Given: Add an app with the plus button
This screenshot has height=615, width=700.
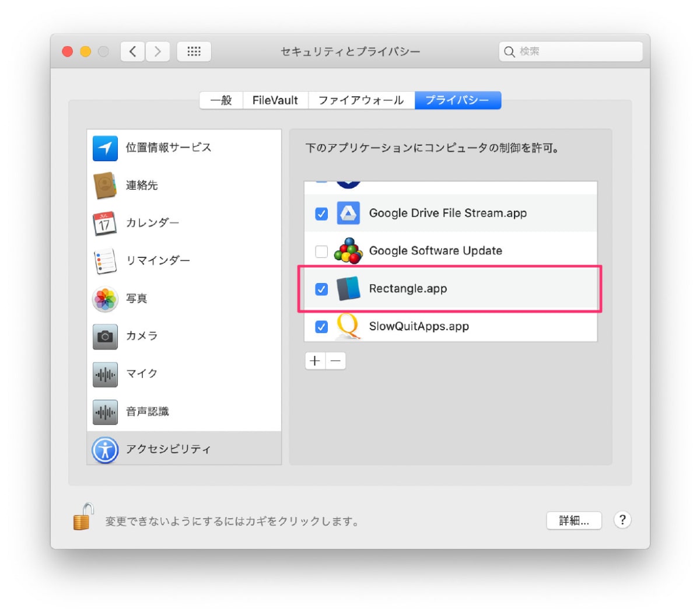Looking at the screenshot, I should (315, 361).
